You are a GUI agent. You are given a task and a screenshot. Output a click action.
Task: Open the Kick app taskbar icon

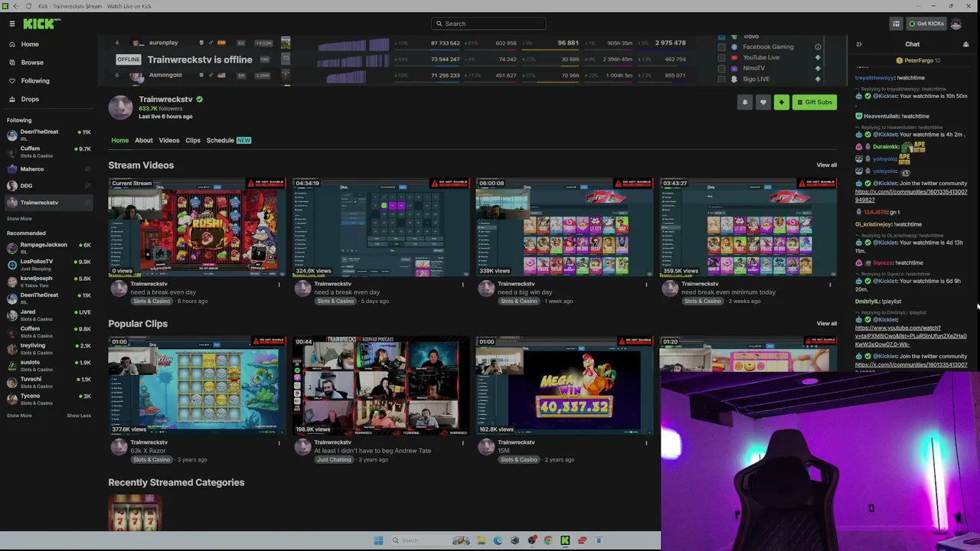click(565, 540)
